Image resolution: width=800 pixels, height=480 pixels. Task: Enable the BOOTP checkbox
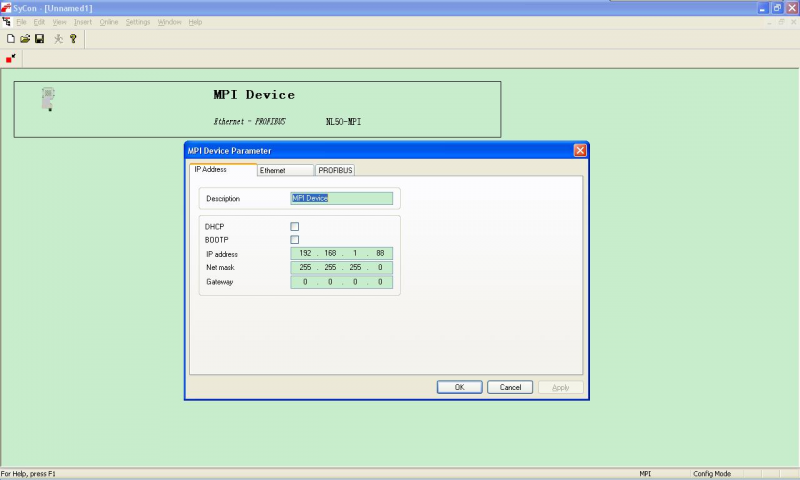pos(295,240)
